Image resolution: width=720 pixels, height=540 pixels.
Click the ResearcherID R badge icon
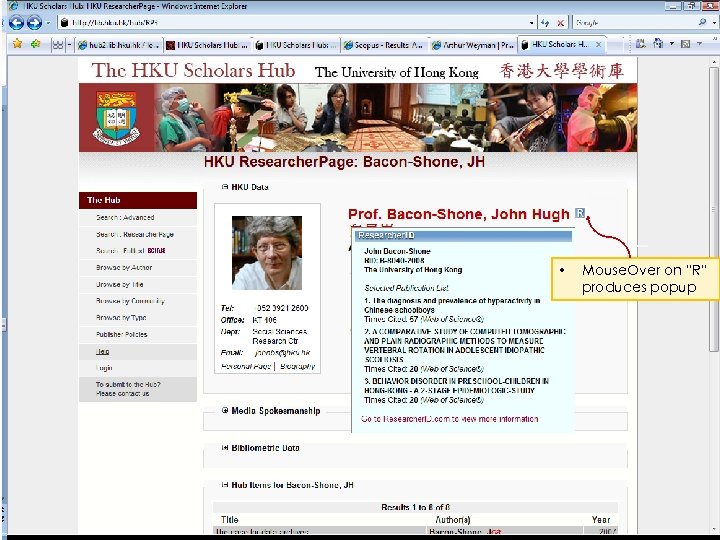pos(580,213)
